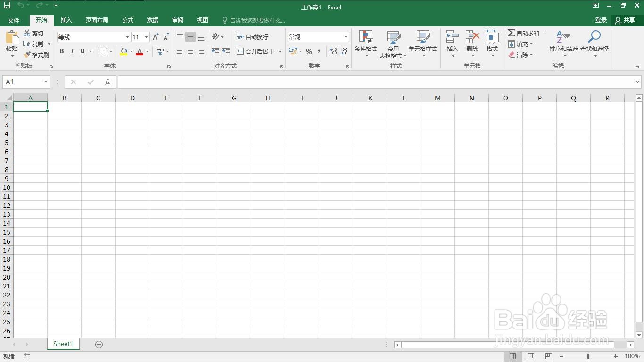Apply comma style number format
644x362 pixels.
(x=319, y=51)
